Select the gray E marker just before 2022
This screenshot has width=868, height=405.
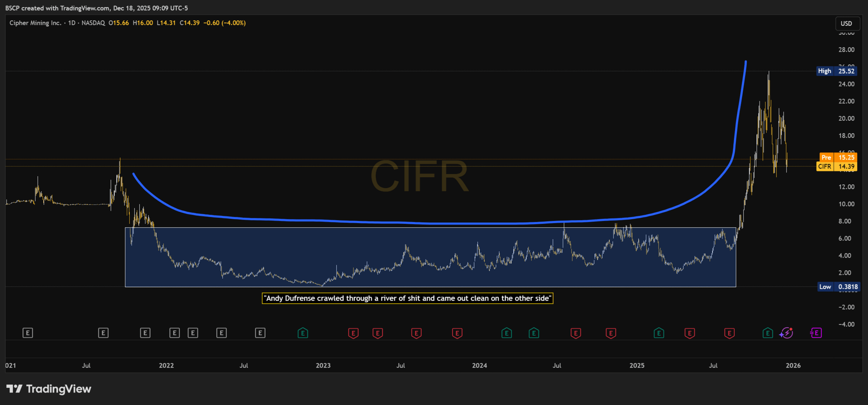(145, 333)
